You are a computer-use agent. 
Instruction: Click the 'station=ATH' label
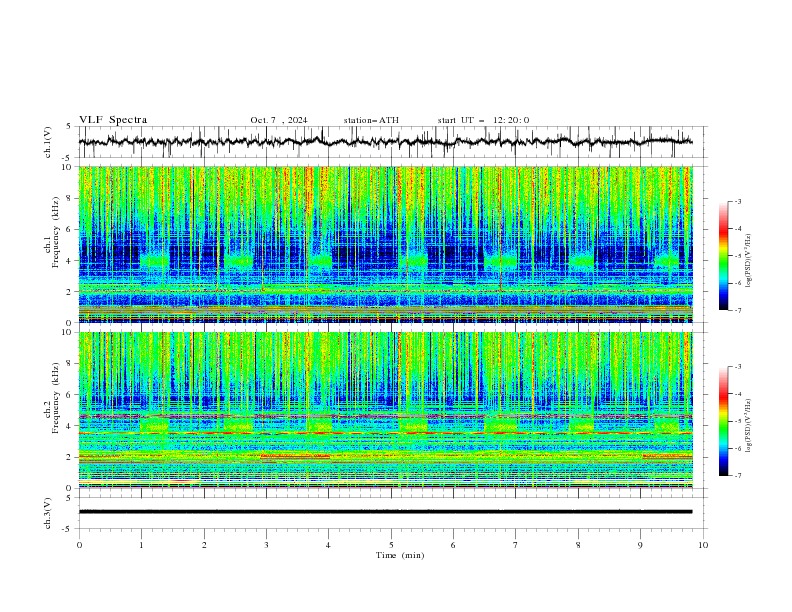(x=371, y=120)
